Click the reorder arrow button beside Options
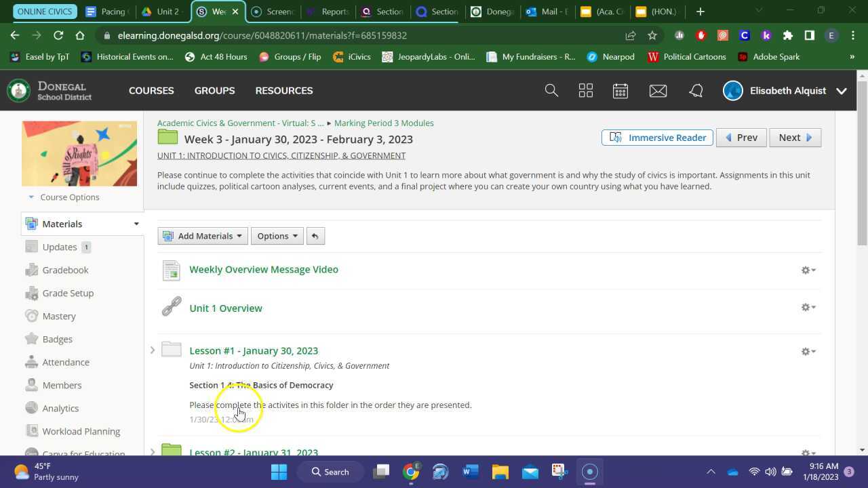The image size is (868, 488). pyautogui.click(x=315, y=236)
